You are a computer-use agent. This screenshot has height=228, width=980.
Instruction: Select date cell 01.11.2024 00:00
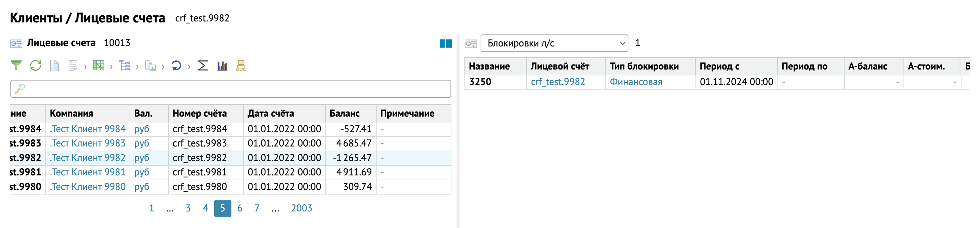pyautogui.click(x=736, y=82)
